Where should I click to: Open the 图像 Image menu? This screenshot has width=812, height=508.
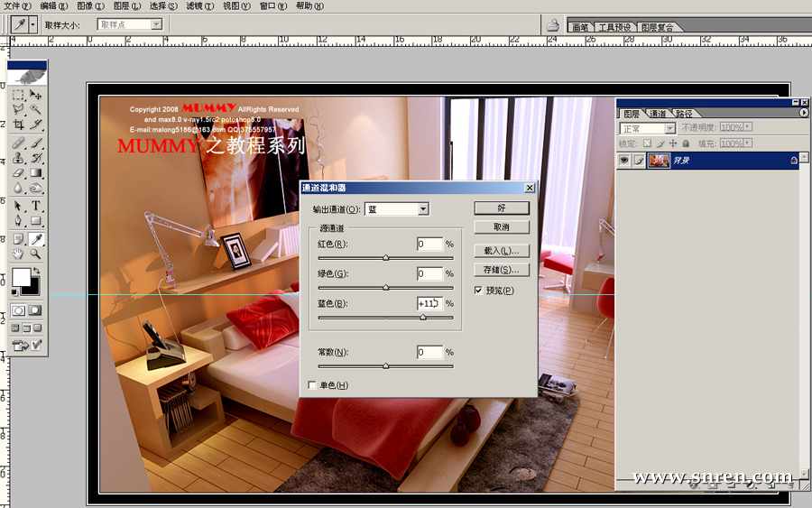90,5
